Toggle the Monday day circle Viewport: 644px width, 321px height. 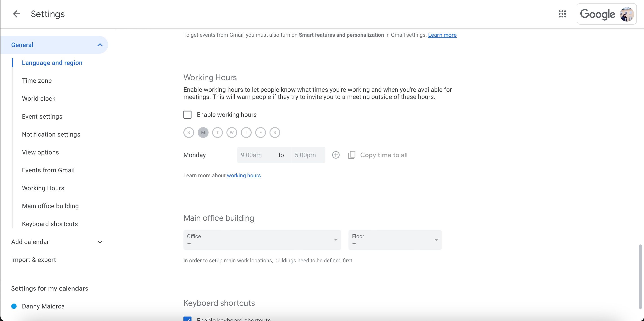pyautogui.click(x=203, y=133)
